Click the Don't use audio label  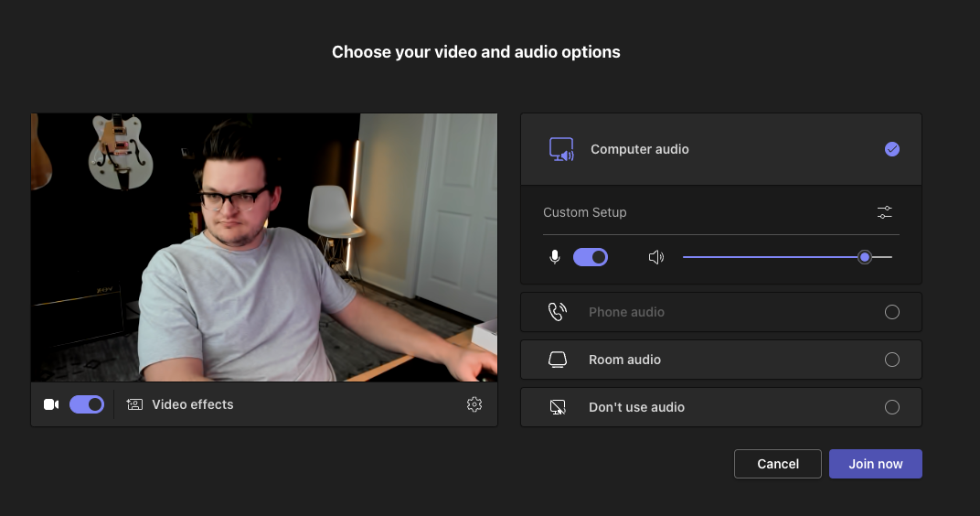[x=636, y=407]
